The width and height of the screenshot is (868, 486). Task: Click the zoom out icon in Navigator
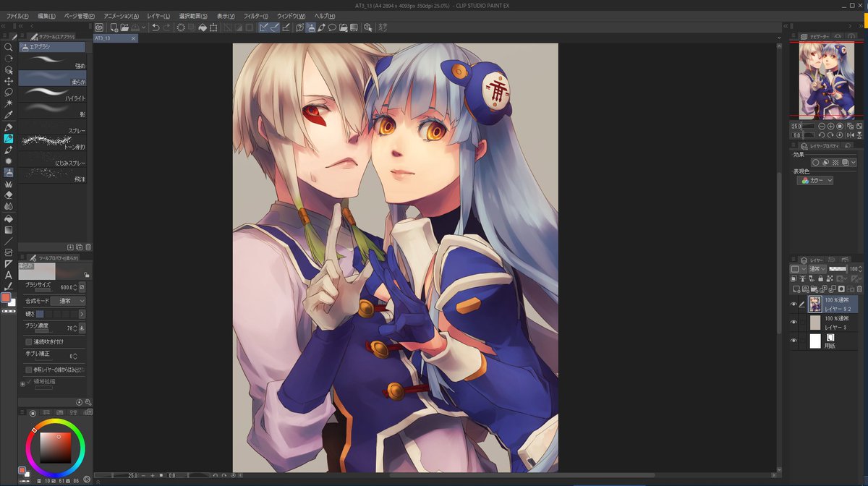point(821,126)
